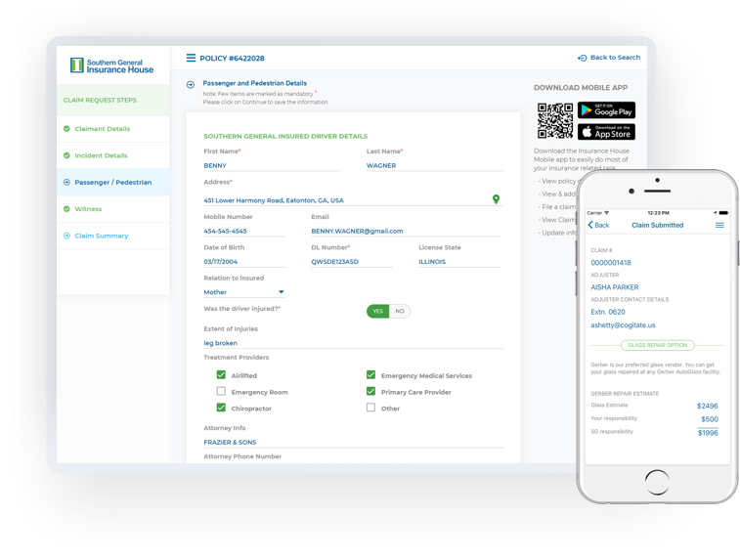740x560 pixels.
Task: Check the Other treatment provider checkbox
Action: [370, 408]
